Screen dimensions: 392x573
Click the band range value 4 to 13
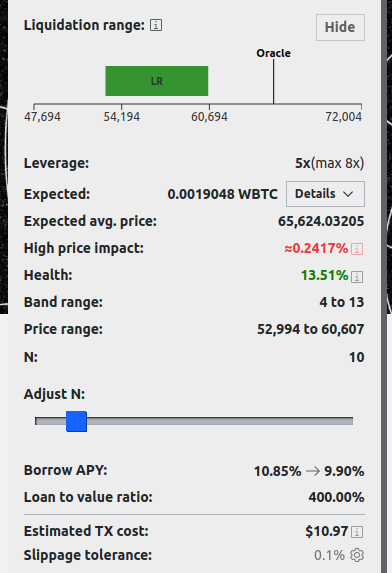tap(342, 302)
